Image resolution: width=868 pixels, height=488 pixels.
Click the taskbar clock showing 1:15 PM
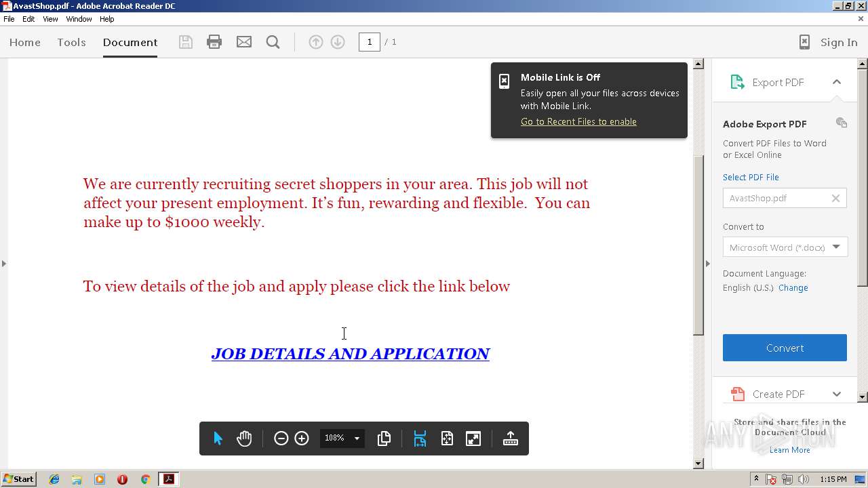833,479
